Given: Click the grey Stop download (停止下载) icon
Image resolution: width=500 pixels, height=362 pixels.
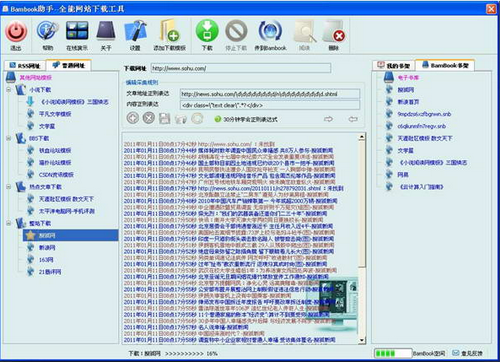Looking at the screenshot, I should [236, 31].
